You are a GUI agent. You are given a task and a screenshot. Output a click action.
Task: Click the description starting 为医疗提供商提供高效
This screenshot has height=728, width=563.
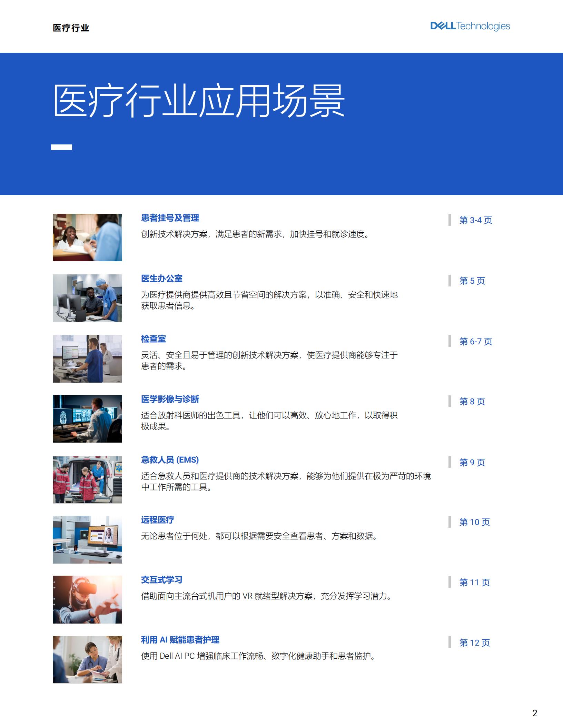269,300
